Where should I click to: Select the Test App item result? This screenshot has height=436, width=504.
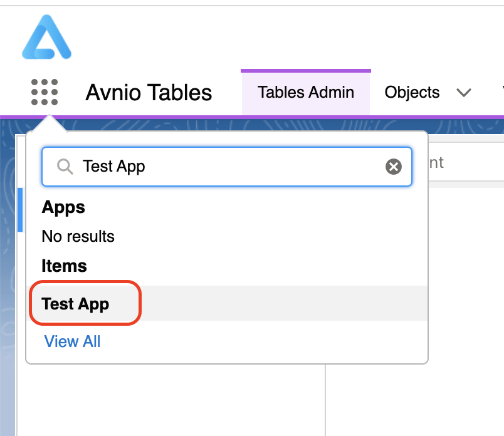click(x=76, y=304)
